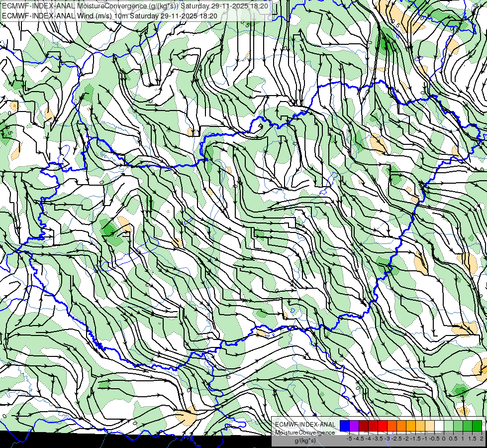Pick the legend swatch between -3.5 and -3
Image resolution: width=487 pixels, height=448 pixels.
pos(383,426)
